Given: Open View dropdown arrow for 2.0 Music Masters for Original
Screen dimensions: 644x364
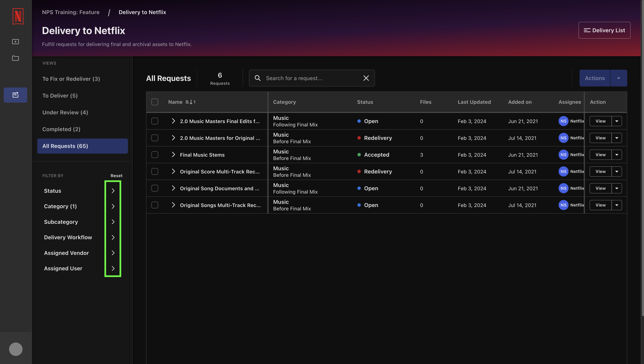Looking at the screenshot, I should [617, 138].
